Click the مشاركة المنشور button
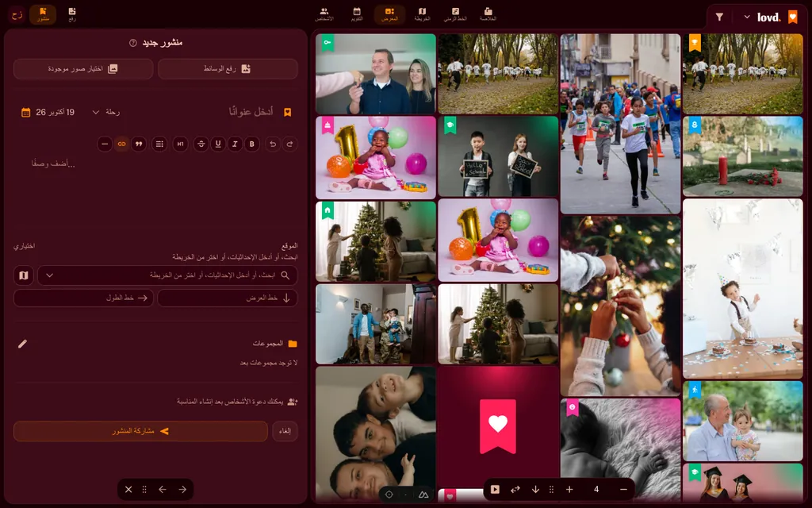Viewport: 812px width, 508px height. coord(140,431)
